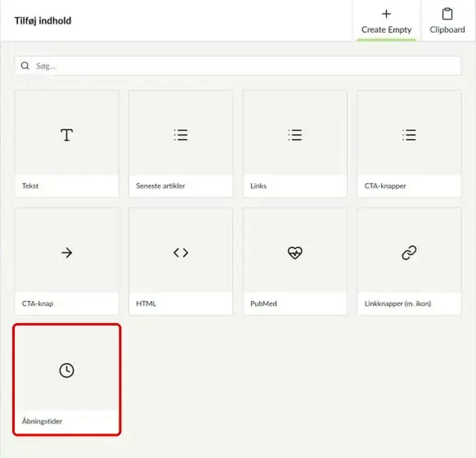476x458 pixels.
Task: Click the magnifier icon in search field
Action: click(x=25, y=65)
